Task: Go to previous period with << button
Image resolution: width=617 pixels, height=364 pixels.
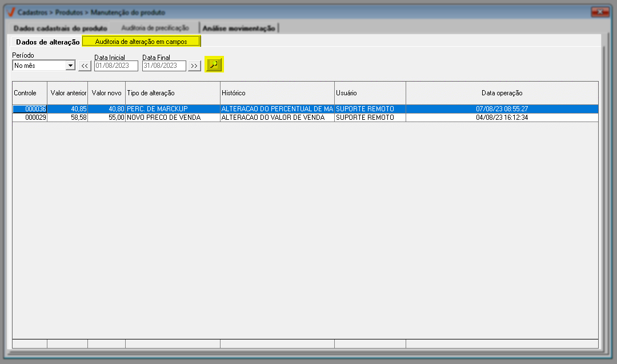Action: [x=85, y=66]
